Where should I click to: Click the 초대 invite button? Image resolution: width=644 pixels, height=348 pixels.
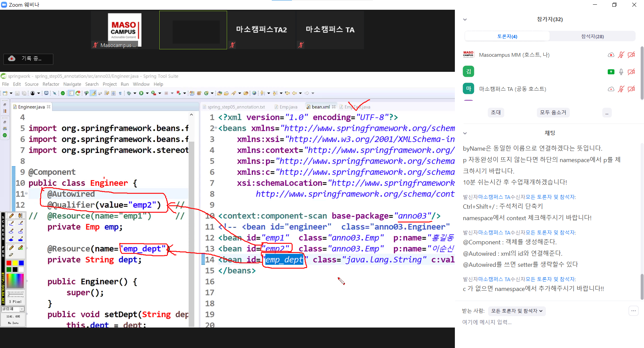tap(496, 112)
